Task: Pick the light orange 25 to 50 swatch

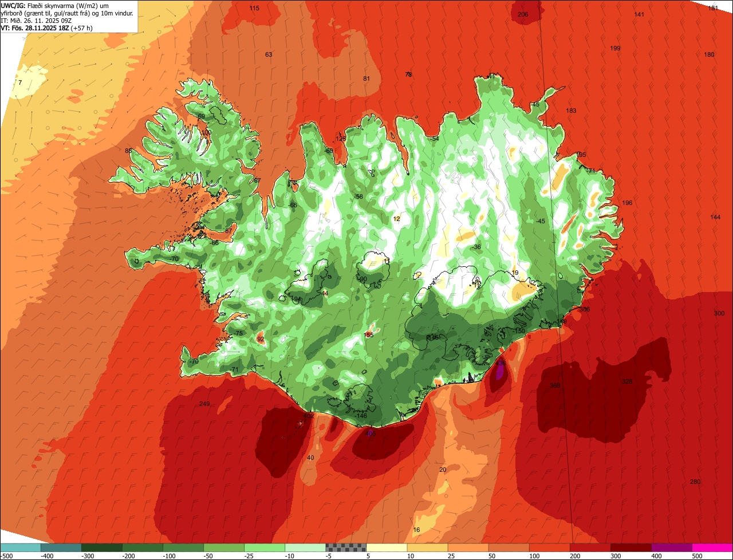Action: coord(467,547)
